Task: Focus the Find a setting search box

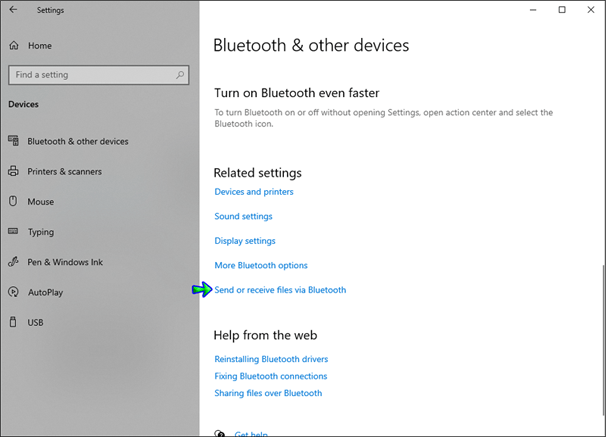Action: 99,75
